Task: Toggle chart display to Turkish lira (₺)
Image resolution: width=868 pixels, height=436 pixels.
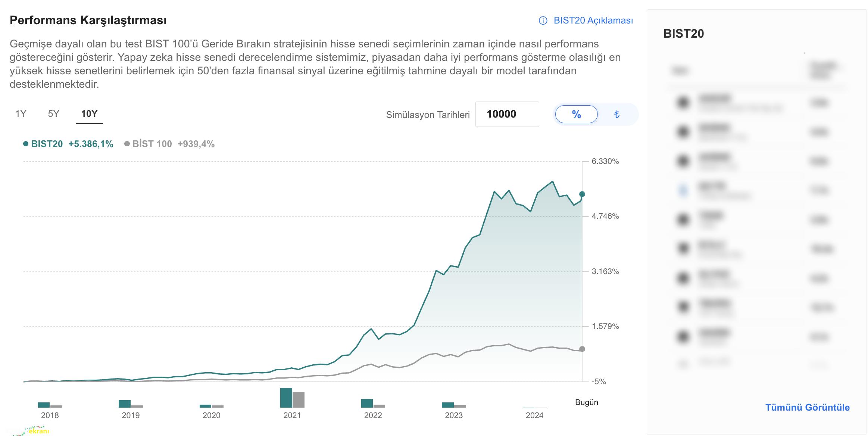Action: [616, 114]
